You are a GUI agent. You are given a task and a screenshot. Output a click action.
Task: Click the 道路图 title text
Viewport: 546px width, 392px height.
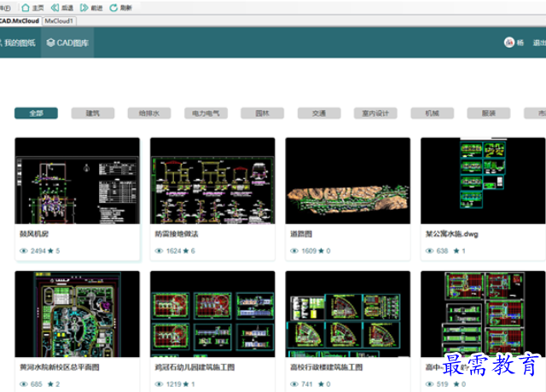tap(301, 233)
